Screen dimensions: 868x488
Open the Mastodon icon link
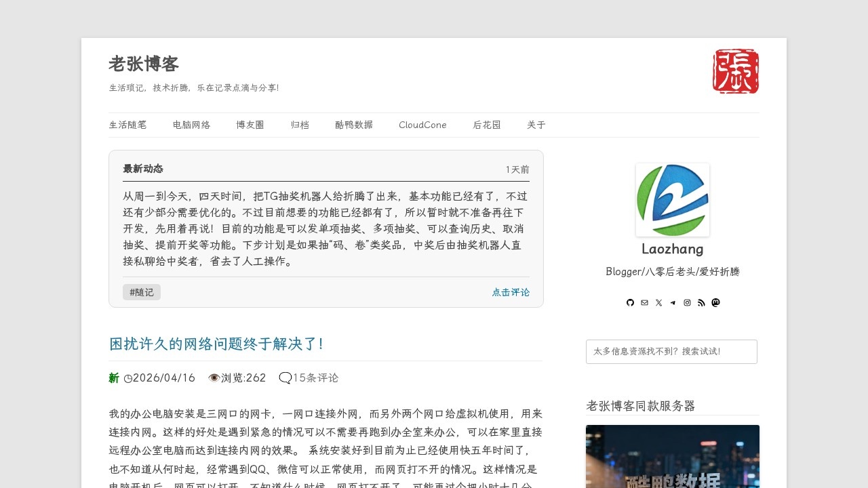tap(715, 303)
